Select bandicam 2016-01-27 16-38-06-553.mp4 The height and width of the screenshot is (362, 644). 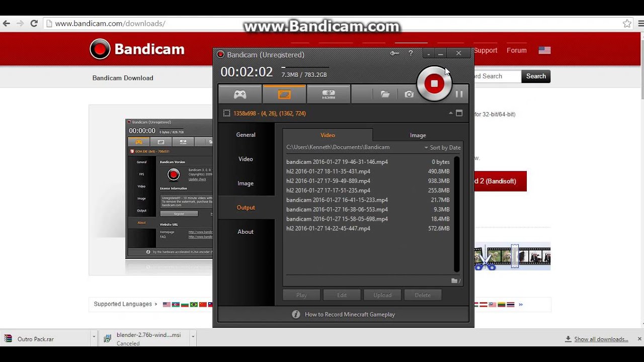coord(368,210)
